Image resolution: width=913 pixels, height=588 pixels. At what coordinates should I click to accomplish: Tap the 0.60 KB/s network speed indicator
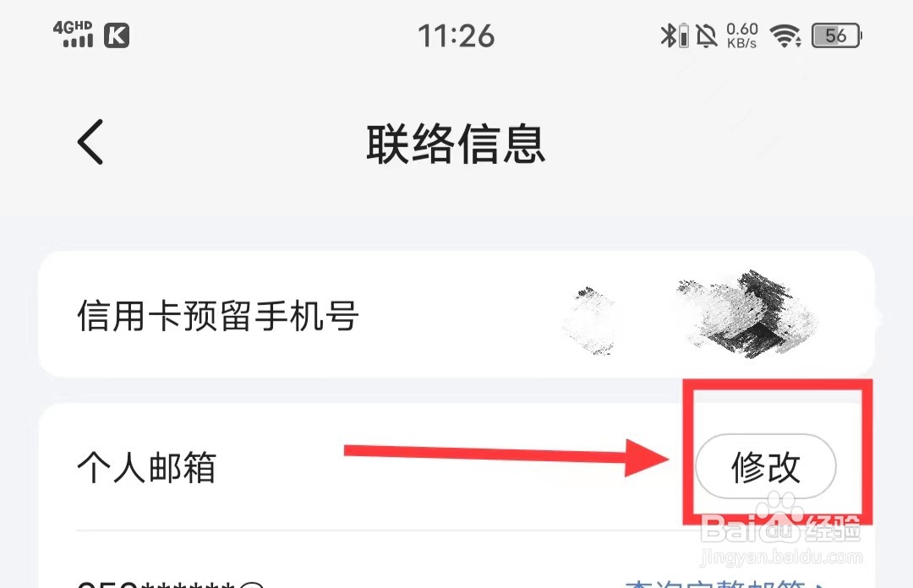tap(742, 35)
